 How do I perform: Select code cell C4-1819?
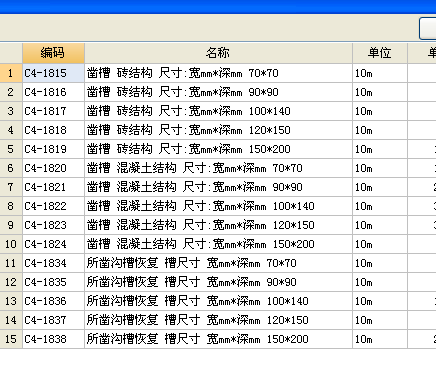click(53, 149)
